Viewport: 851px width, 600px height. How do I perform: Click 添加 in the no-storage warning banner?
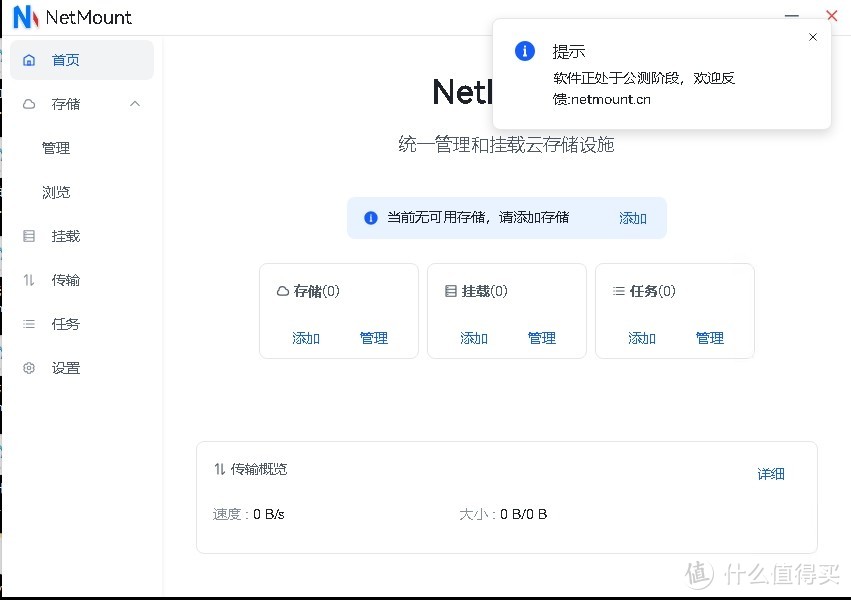632,217
